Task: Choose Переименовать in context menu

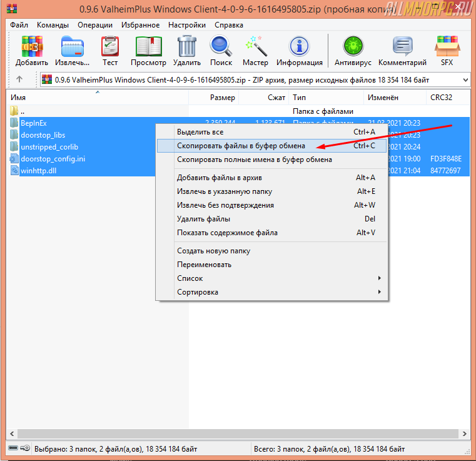Action: coord(271,265)
